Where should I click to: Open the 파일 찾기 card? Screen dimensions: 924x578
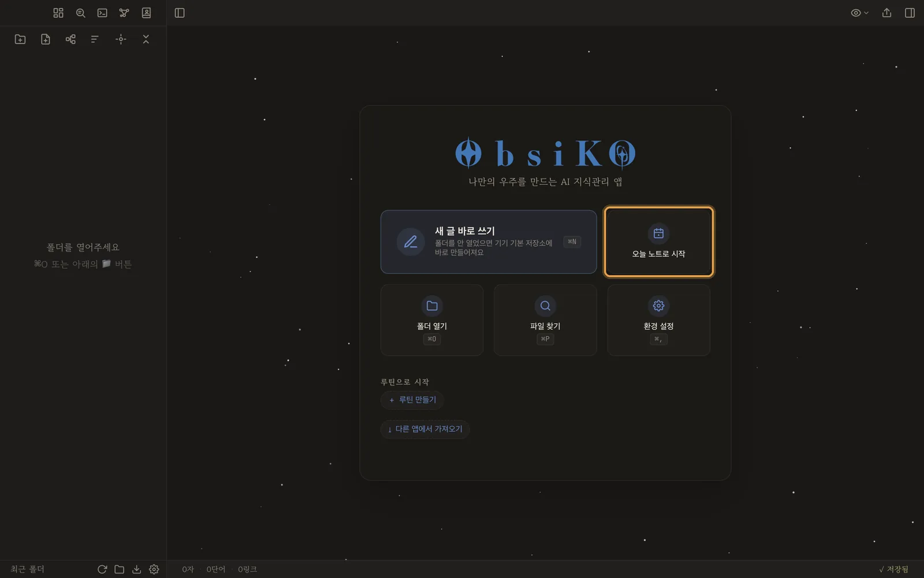545,320
